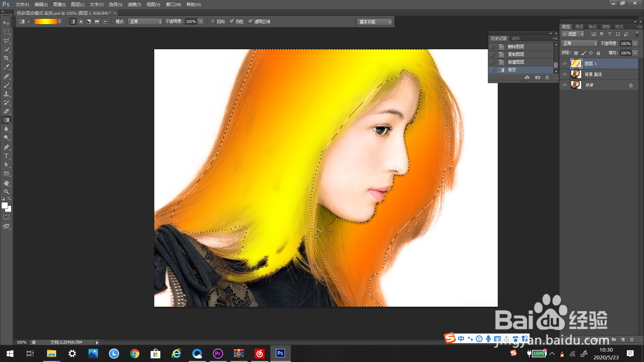Enable the 反向 reverse checkbox
The width and height of the screenshot is (644, 362).
(213, 21)
